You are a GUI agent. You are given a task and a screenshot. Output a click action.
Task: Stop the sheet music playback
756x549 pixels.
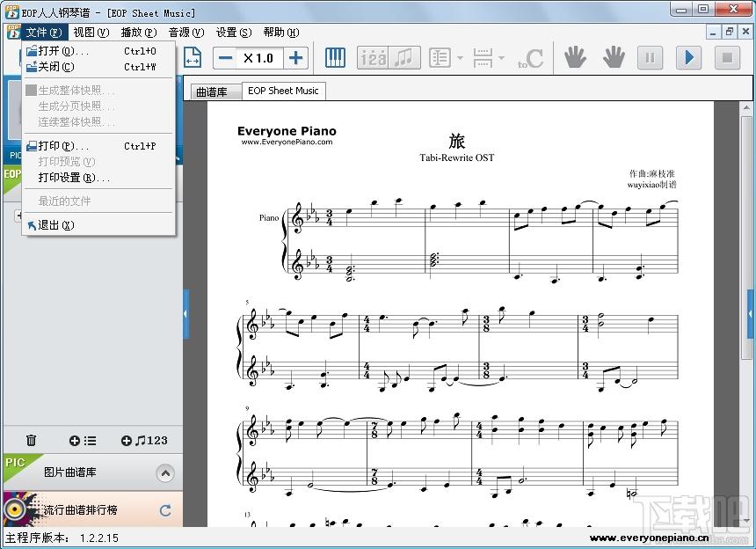tap(728, 58)
